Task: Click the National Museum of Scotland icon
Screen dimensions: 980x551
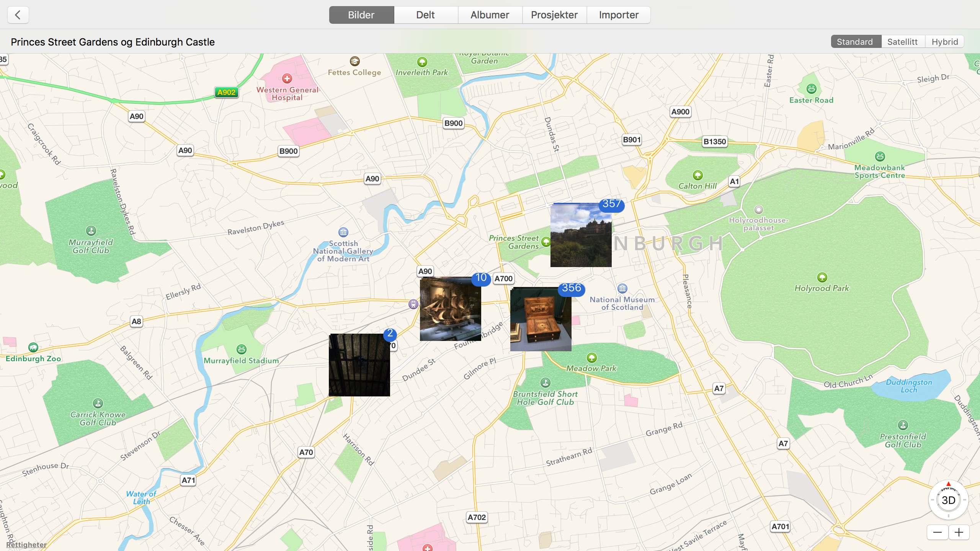Action: (x=622, y=289)
